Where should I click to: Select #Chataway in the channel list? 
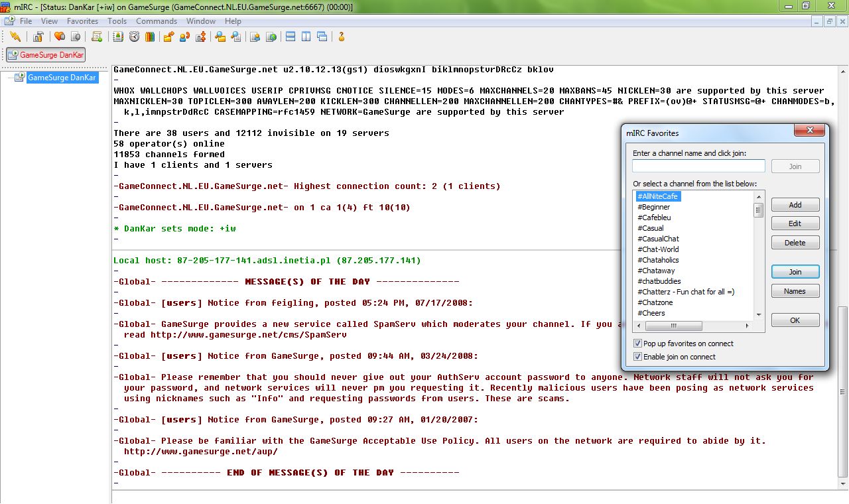(x=656, y=271)
